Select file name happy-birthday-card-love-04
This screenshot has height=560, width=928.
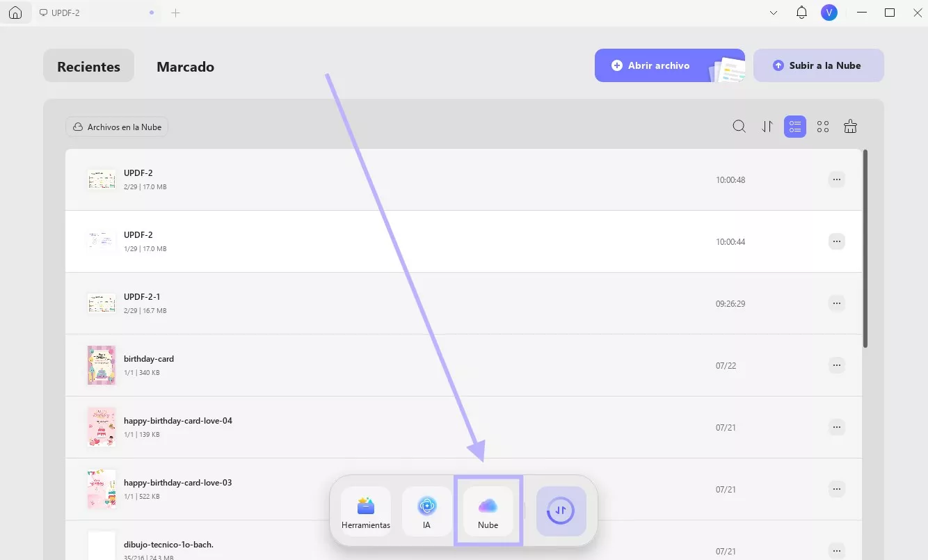178,421
